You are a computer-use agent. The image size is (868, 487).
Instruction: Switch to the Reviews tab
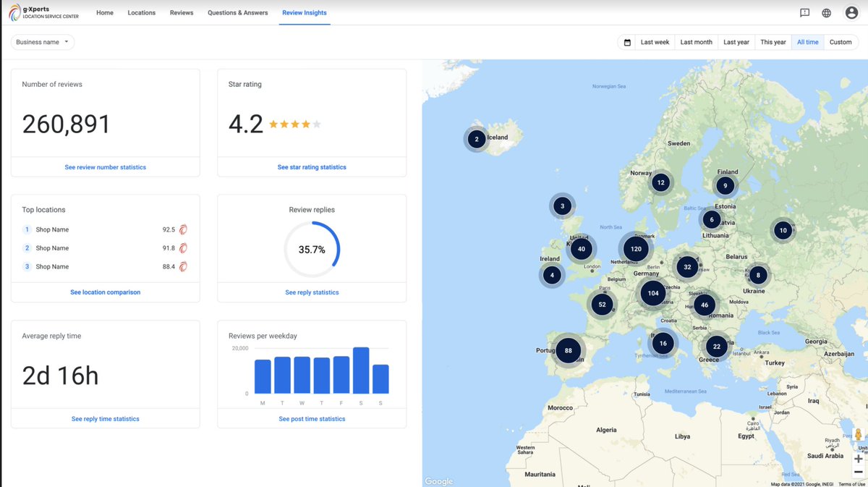click(x=182, y=12)
